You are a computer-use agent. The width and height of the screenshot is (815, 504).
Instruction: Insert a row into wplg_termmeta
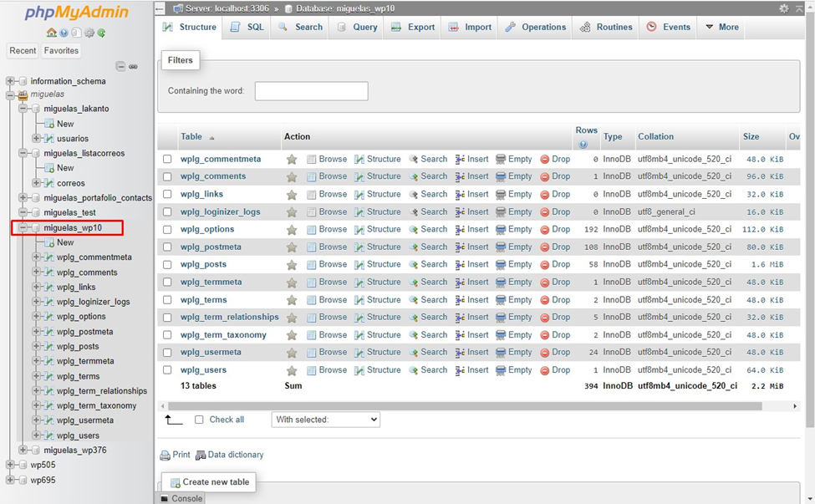(x=472, y=283)
